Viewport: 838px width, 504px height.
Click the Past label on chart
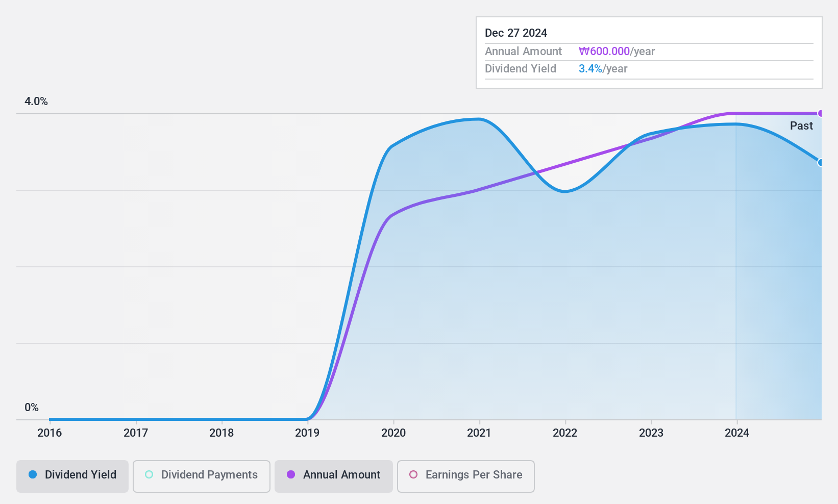click(x=801, y=126)
